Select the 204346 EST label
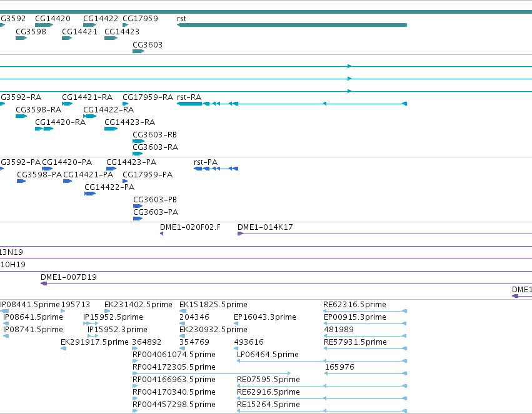Viewport: 532px width, 414px height. 194,317
